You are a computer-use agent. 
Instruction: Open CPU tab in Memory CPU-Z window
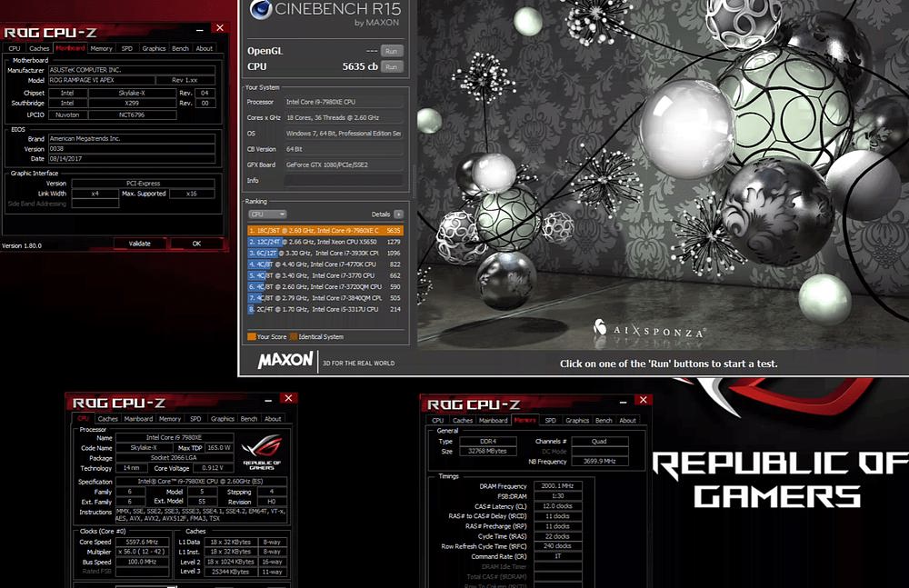coord(438,421)
